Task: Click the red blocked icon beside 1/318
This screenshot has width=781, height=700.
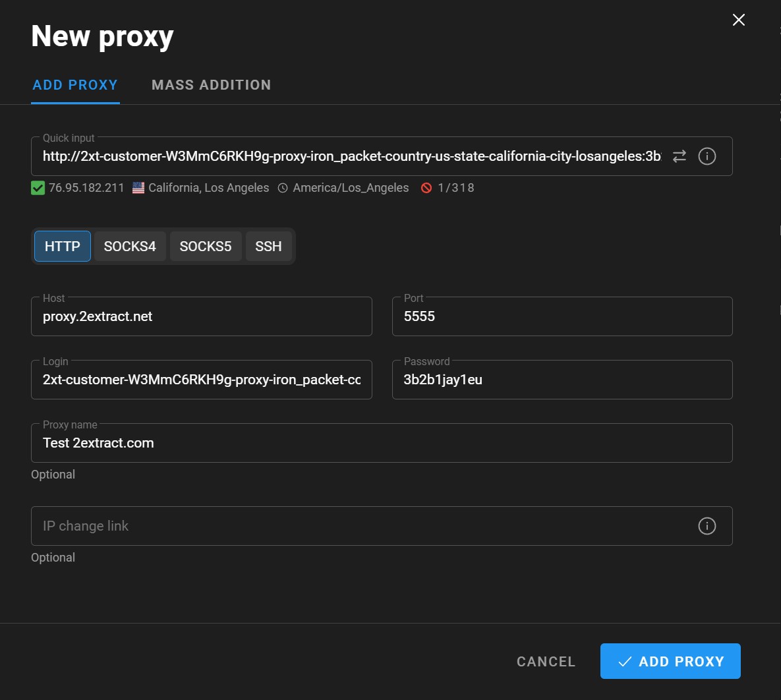Action: click(x=426, y=188)
